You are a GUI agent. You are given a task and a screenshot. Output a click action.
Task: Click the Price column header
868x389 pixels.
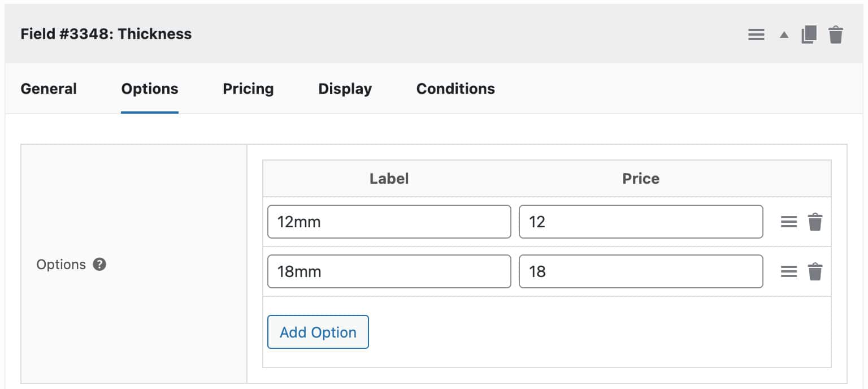click(641, 179)
